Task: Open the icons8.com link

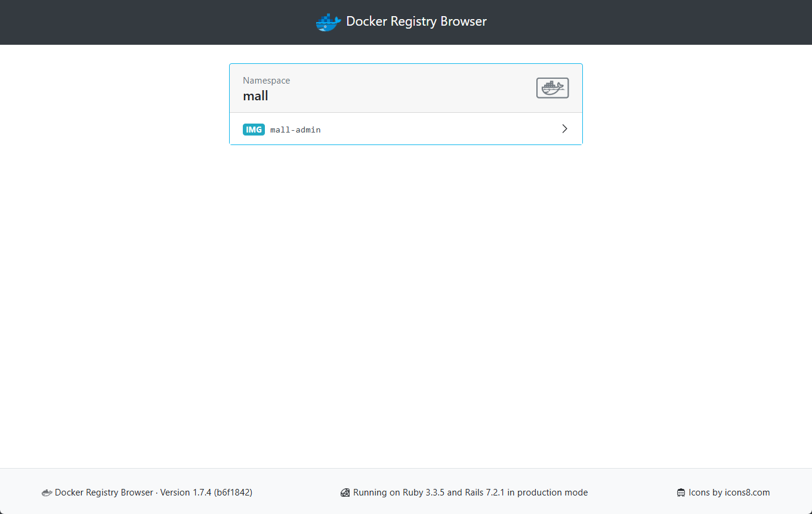Action: 747,493
